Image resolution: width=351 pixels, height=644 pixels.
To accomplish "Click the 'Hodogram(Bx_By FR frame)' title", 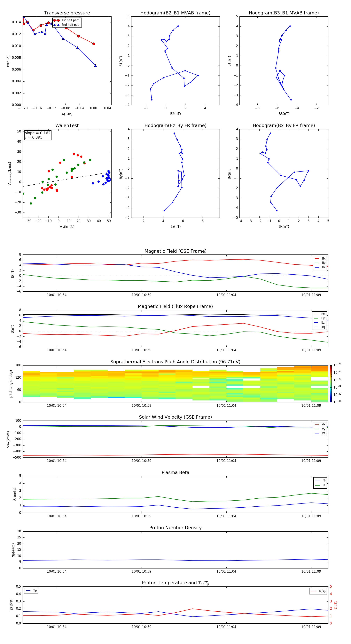I will point(284,125).
